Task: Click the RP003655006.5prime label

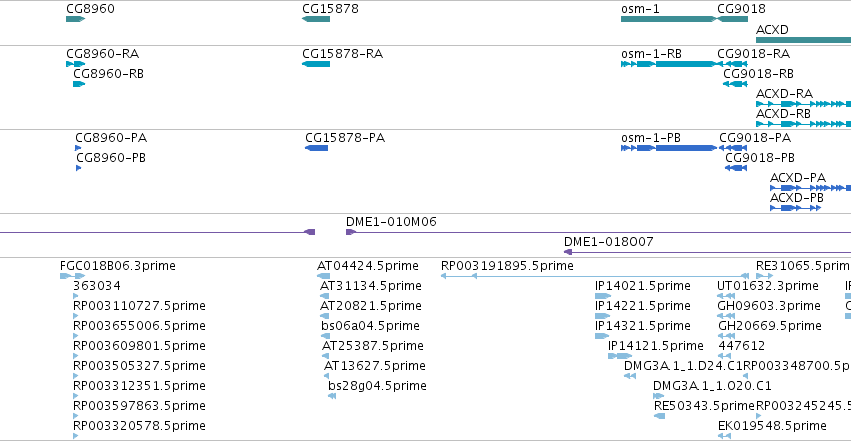Action: tap(139, 326)
